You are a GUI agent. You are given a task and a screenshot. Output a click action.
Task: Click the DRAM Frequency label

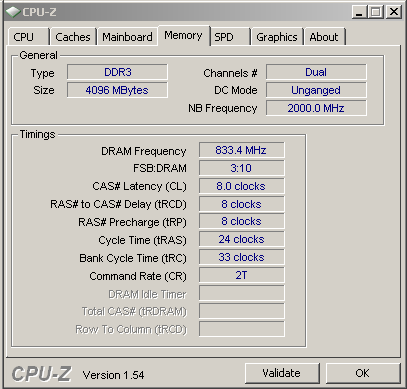[144, 151]
